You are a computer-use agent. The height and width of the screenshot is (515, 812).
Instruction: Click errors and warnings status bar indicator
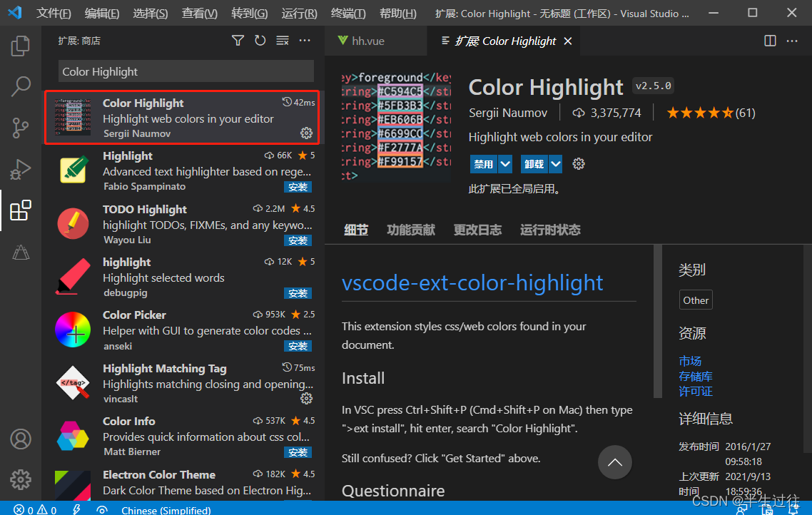pos(35,510)
